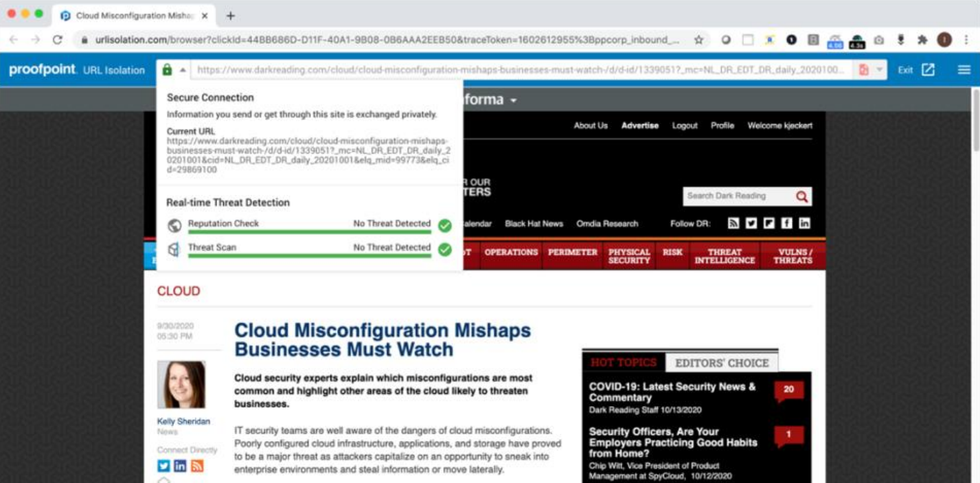The height and width of the screenshot is (483, 980).
Task: Close the Cloud Misconfiguration tab
Action: tap(205, 15)
